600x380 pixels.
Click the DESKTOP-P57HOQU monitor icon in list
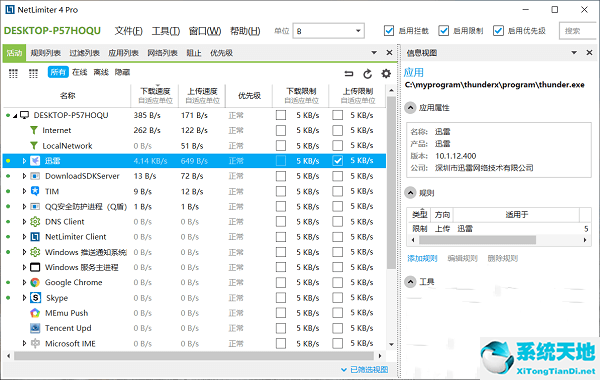pos(24,115)
